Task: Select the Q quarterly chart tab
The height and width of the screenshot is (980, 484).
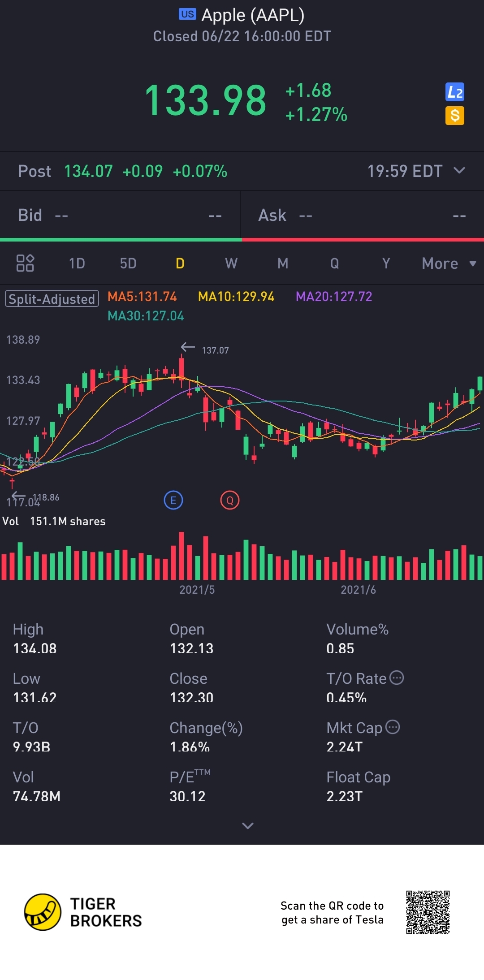Action: click(334, 263)
